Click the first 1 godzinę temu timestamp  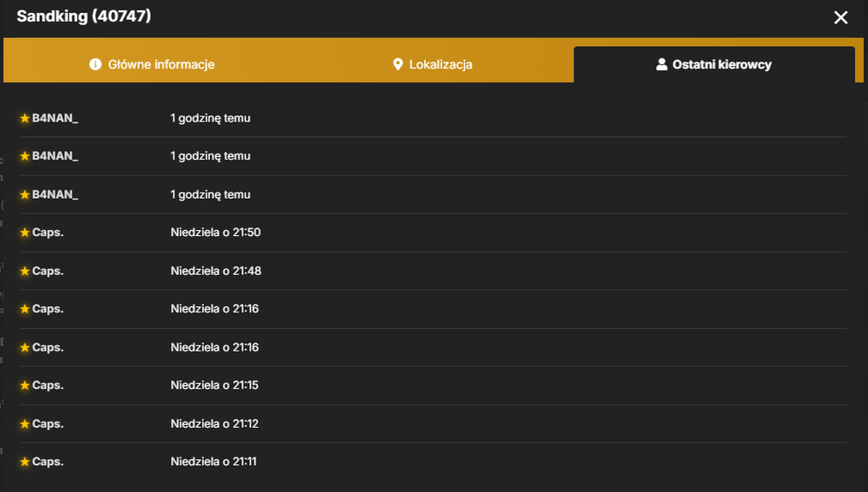(210, 118)
